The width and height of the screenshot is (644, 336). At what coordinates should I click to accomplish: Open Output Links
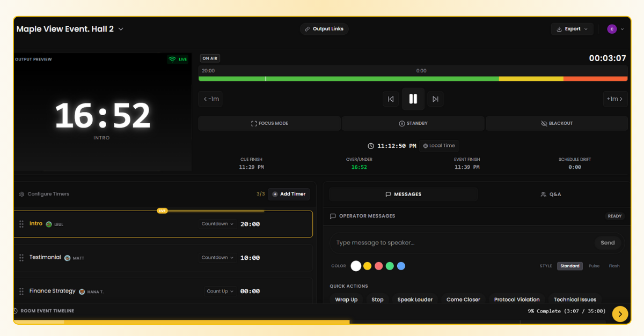coord(324,29)
